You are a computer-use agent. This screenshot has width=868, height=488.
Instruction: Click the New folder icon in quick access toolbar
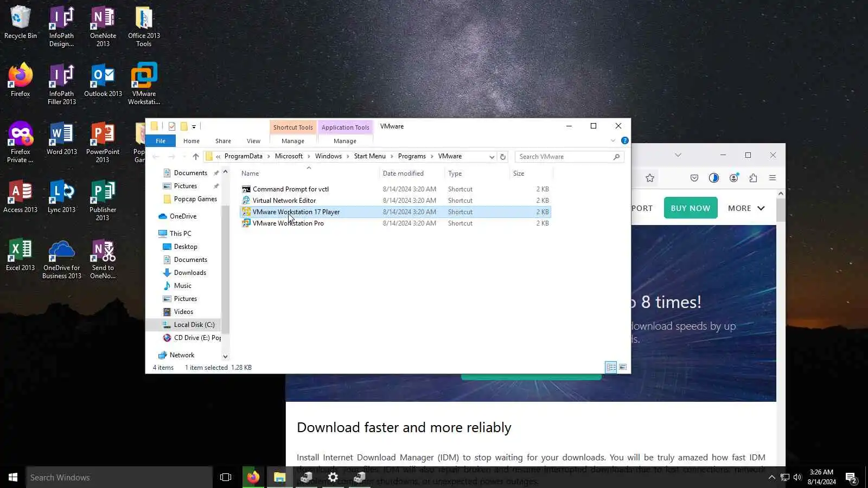point(184,126)
